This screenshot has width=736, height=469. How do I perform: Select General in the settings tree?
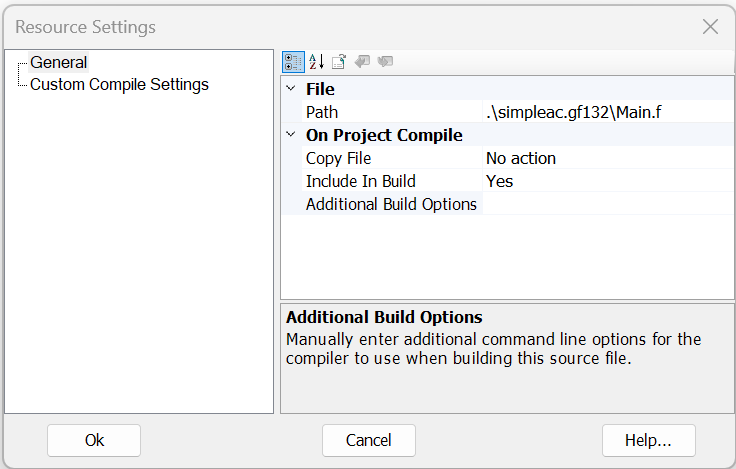pyautogui.click(x=58, y=63)
